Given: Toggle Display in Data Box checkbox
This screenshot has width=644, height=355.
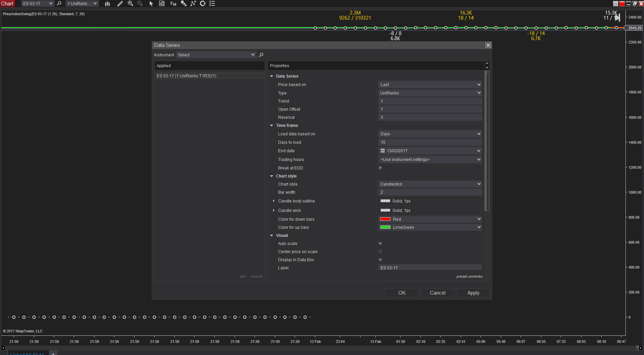Looking at the screenshot, I should point(380,260).
